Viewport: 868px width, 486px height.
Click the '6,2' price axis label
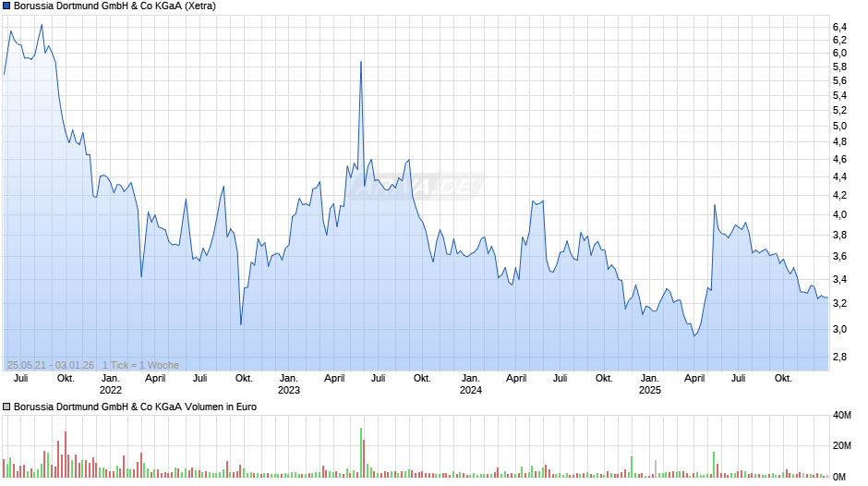[x=839, y=40]
